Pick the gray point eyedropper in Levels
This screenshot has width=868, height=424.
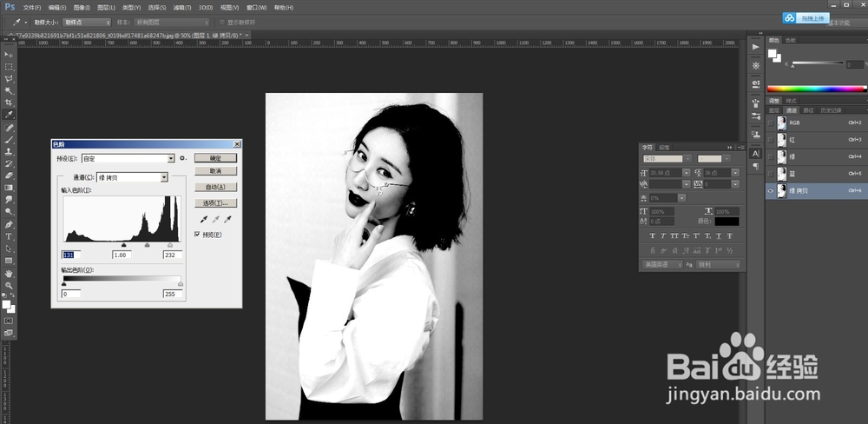click(216, 220)
